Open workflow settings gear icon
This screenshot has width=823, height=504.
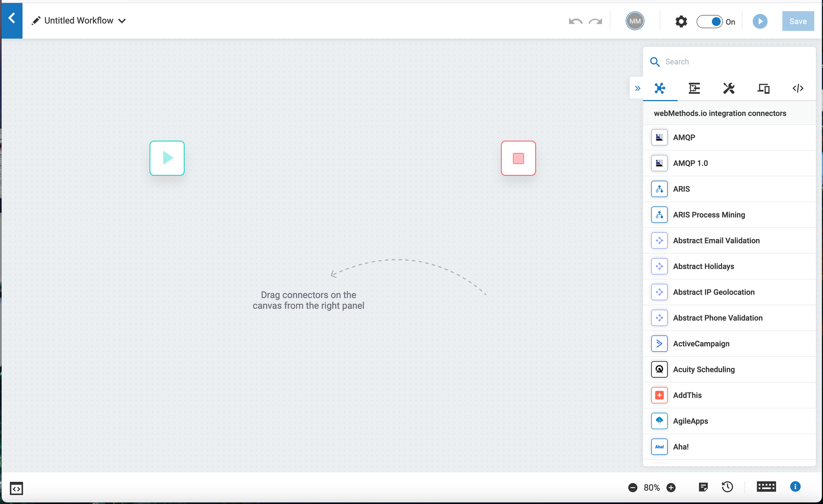pyautogui.click(x=681, y=21)
